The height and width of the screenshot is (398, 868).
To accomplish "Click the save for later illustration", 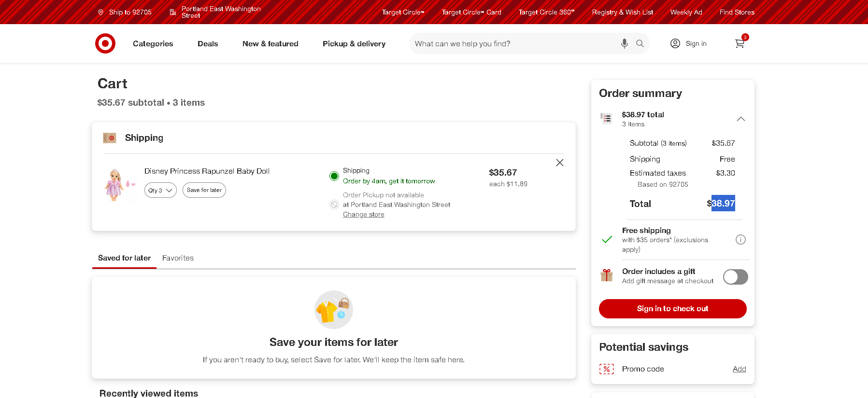I will pyautogui.click(x=334, y=310).
